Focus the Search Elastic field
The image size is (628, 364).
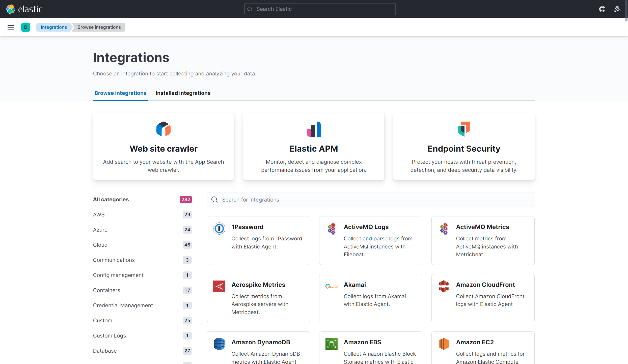click(x=320, y=9)
